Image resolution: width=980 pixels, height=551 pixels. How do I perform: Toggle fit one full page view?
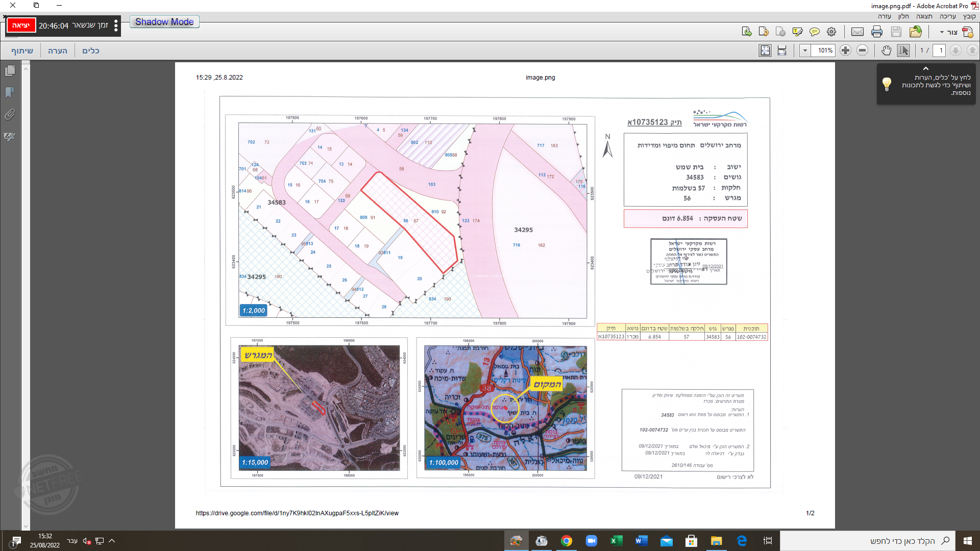pos(765,51)
